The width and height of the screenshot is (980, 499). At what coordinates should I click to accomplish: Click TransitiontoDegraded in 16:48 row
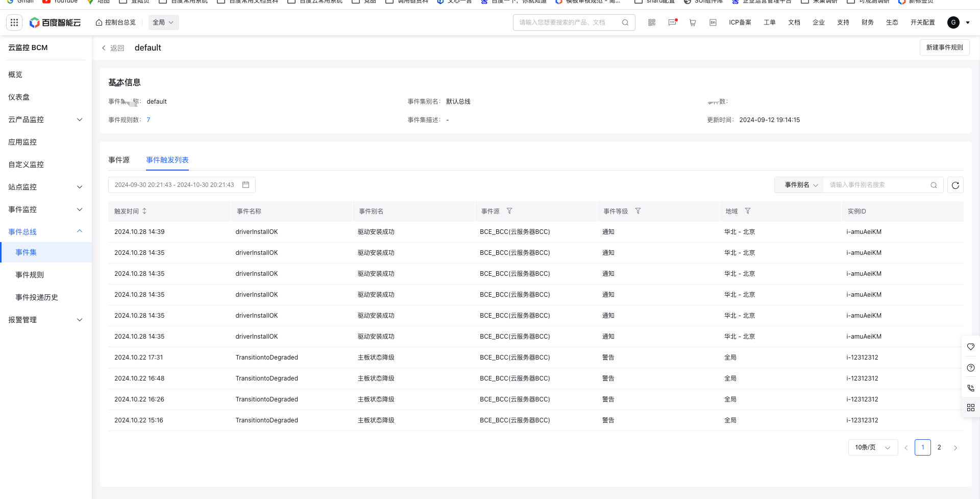[267, 378]
